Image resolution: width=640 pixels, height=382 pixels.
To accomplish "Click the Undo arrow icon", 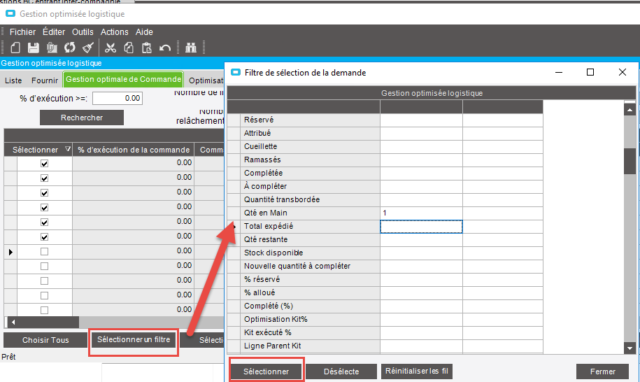I will 165,48.
